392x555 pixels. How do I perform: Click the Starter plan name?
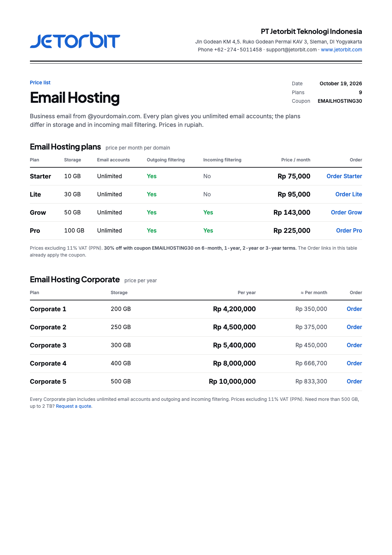pyautogui.click(x=40, y=176)
